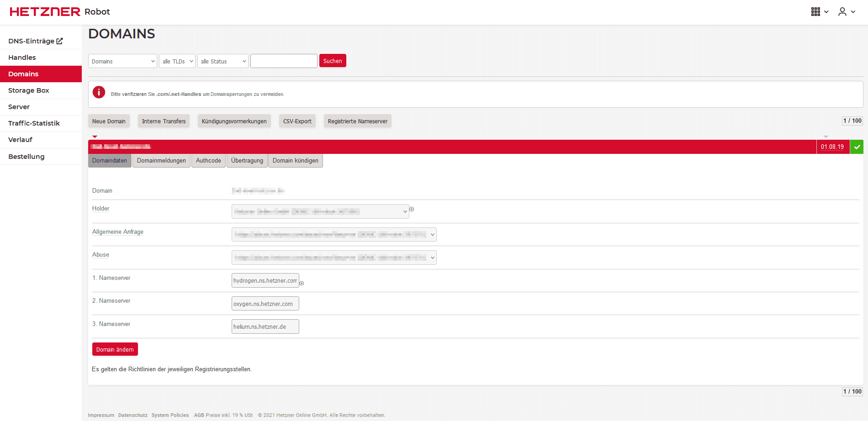The image size is (868, 421).
Task: Open the Domains search type dropdown
Action: (122, 61)
